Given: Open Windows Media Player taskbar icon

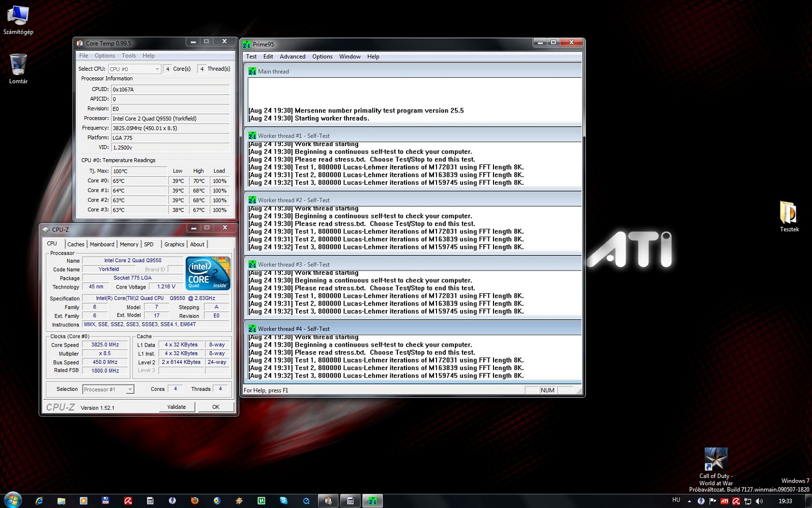Looking at the screenshot, I should click(x=83, y=501).
